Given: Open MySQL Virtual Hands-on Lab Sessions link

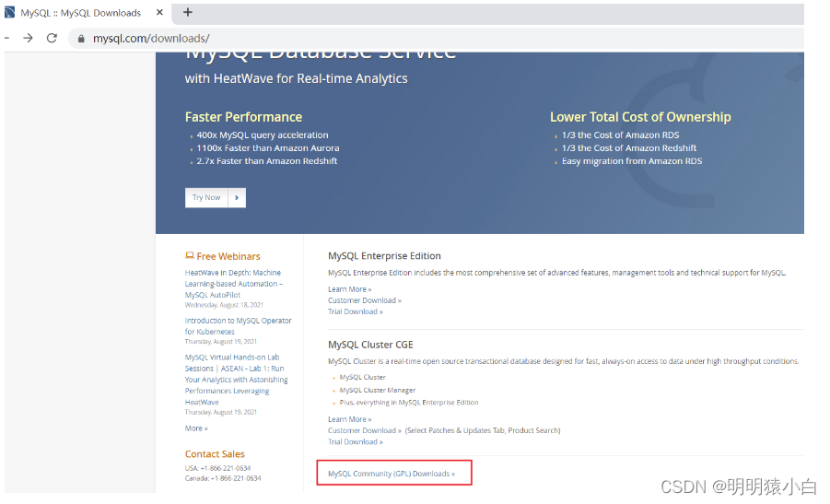Looking at the screenshot, I should click(x=236, y=380).
